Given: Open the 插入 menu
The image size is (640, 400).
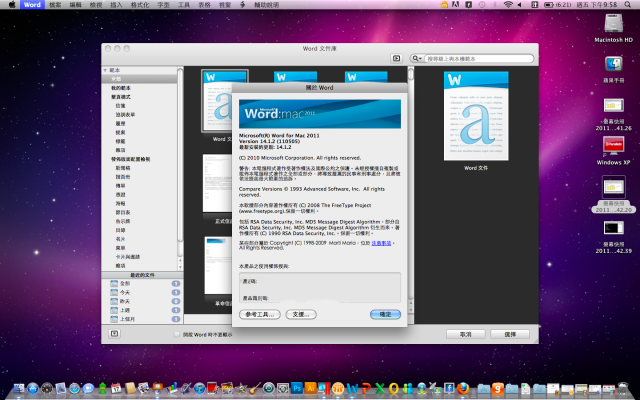Looking at the screenshot, I should click(x=116, y=4).
